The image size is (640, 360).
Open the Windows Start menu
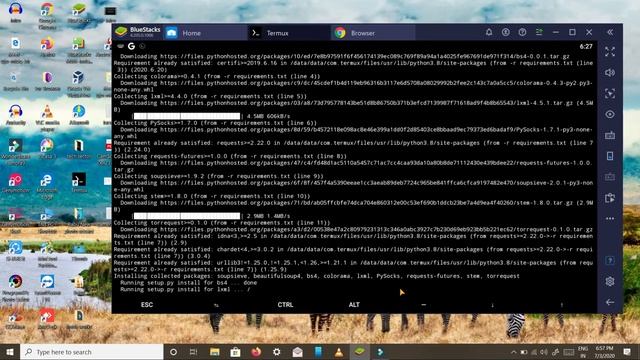pyautogui.click(x=10, y=352)
